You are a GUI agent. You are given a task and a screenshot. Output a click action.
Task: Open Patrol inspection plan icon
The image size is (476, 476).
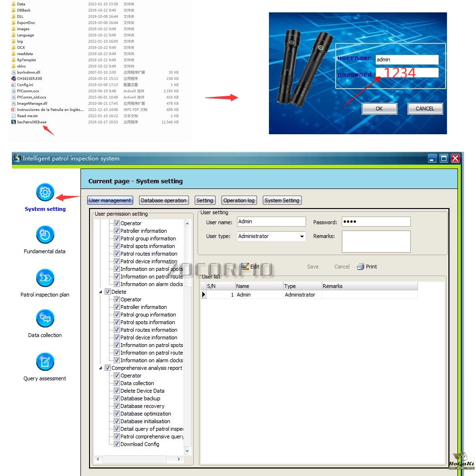coord(45,278)
